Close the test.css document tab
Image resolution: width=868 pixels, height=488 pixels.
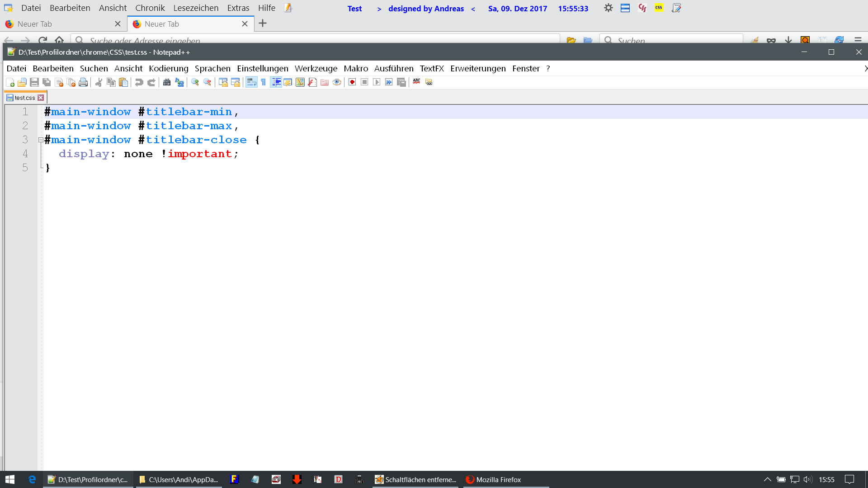click(x=41, y=98)
